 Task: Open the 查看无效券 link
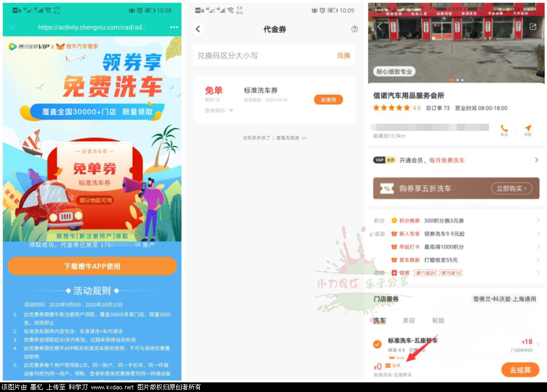291,138
